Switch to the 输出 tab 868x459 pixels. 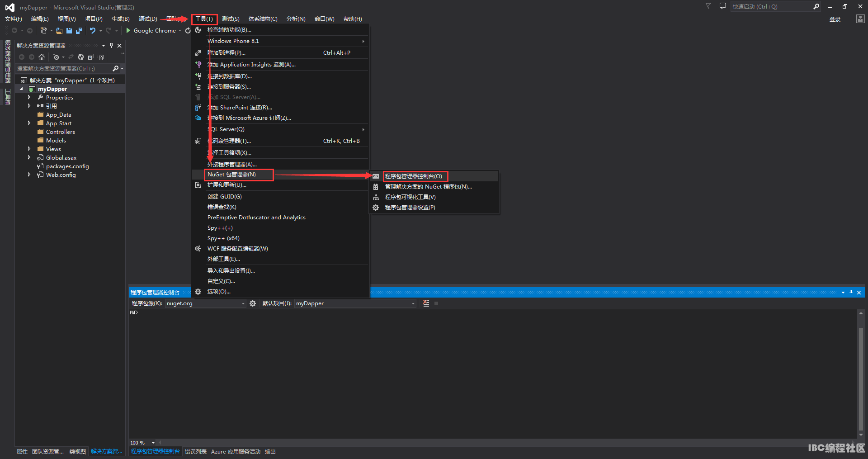270,452
